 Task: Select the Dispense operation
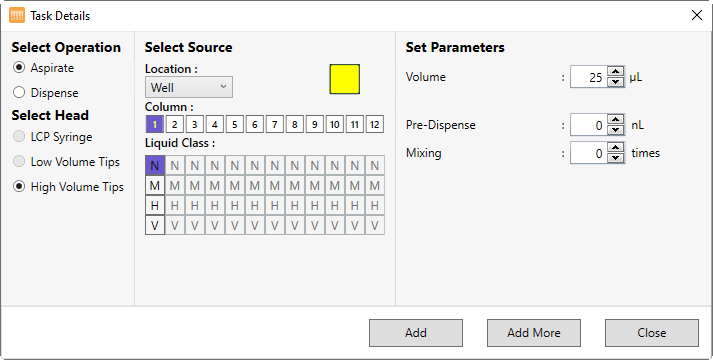(x=46, y=93)
